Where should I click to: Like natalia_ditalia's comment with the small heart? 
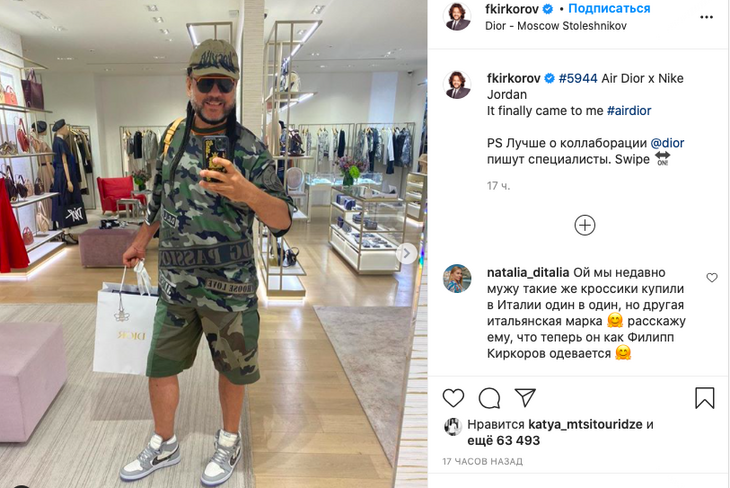712,278
